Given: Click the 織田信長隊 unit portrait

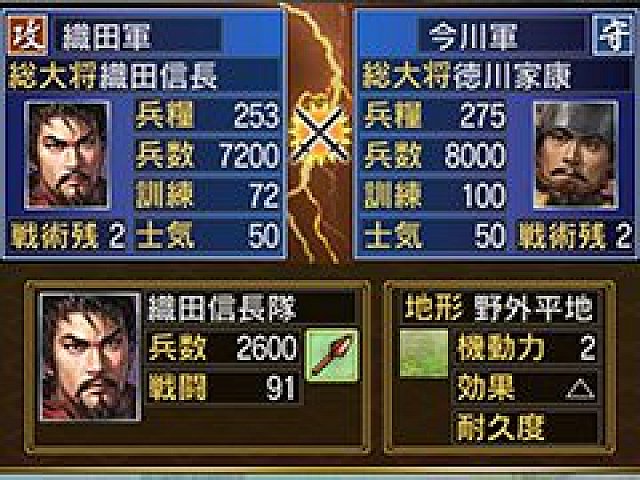Looking at the screenshot, I should click(90, 357).
